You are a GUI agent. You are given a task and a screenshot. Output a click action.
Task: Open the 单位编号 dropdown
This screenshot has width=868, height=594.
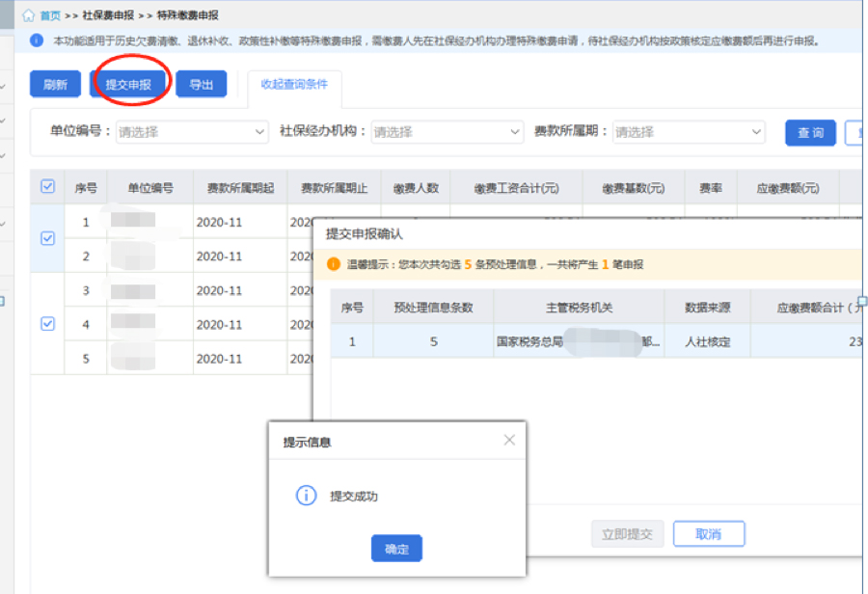192,132
